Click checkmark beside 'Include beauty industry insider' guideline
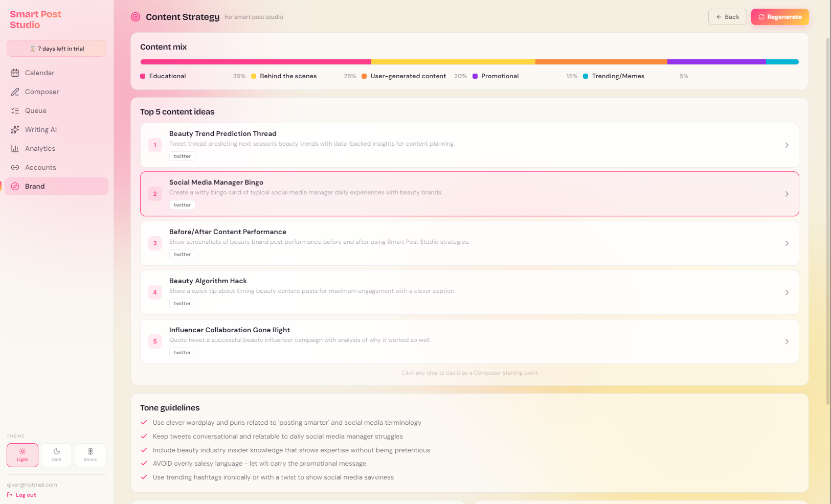The image size is (831, 504). click(x=144, y=450)
